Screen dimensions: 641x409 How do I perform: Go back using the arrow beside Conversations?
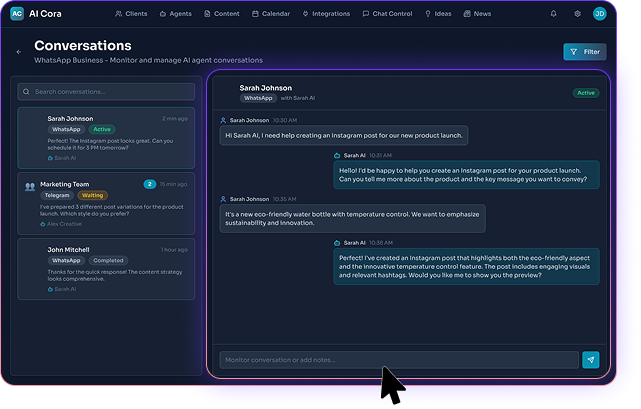tap(19, 51)
